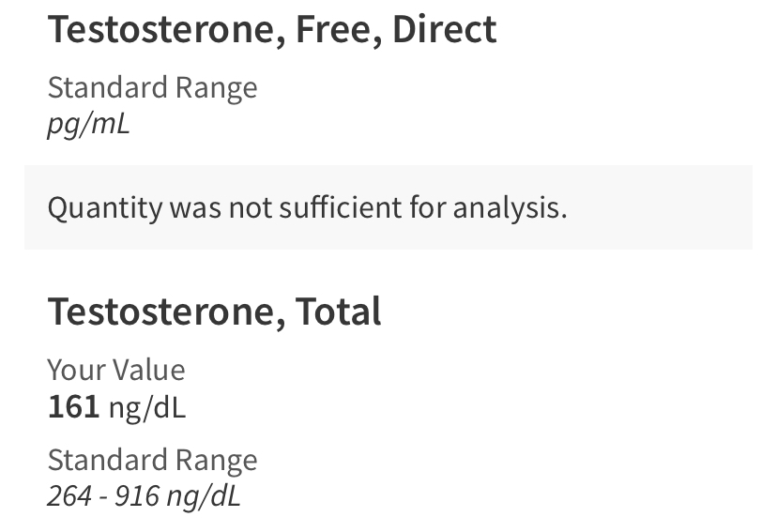Click the "Standard Range" label above 264 - 916
Screen dimensions: 777x532
152,460
